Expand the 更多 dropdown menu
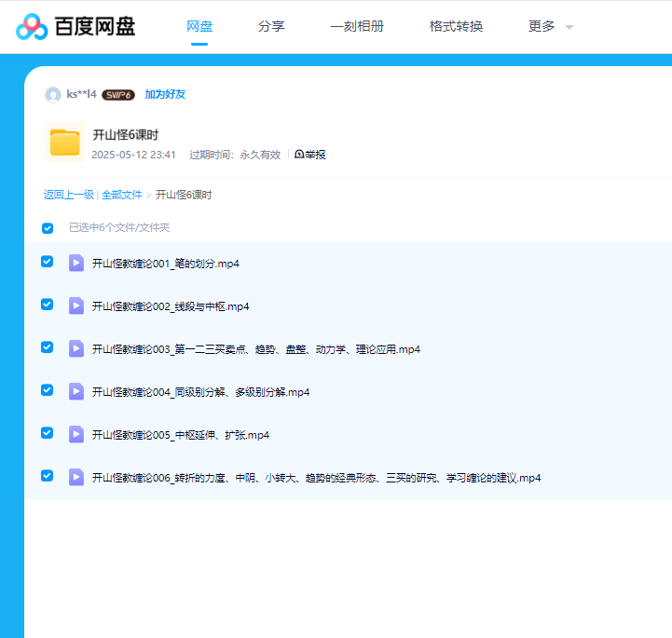The image size is (672, 638). coord(550,26)
